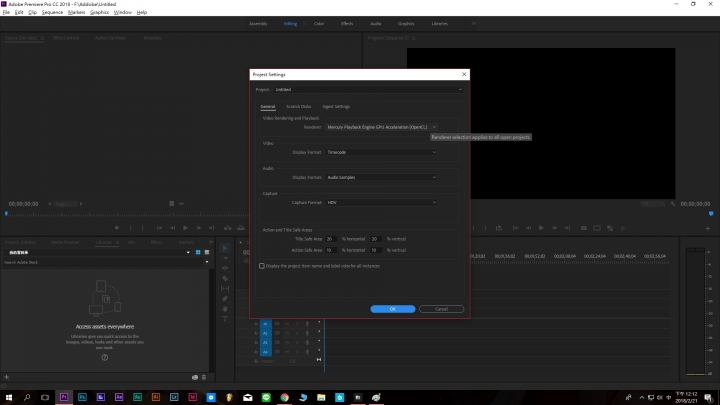The height and width of the screenshot is (405, 720).
Task: Open Chrome from the taskbar
Action: tap(284, 397)
